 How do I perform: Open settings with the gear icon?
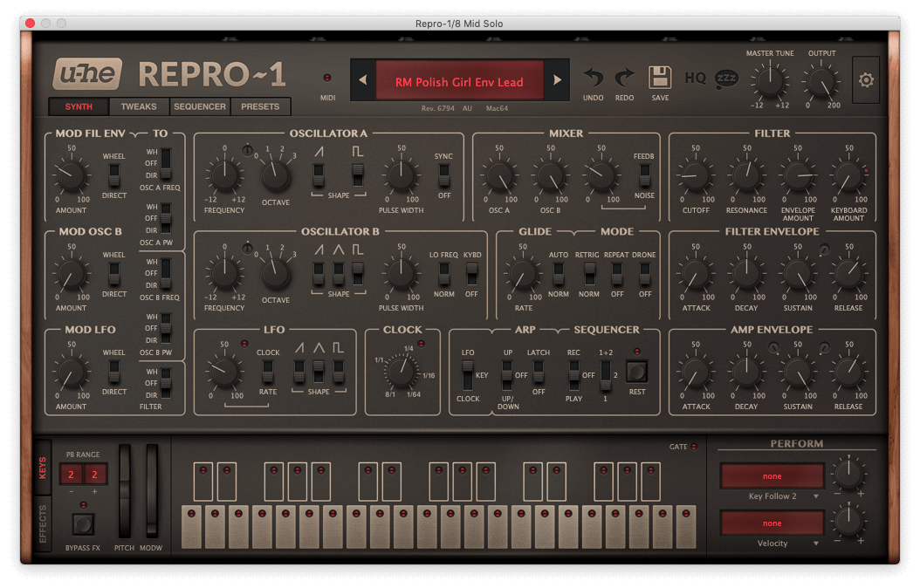click(x=865, y=80)
